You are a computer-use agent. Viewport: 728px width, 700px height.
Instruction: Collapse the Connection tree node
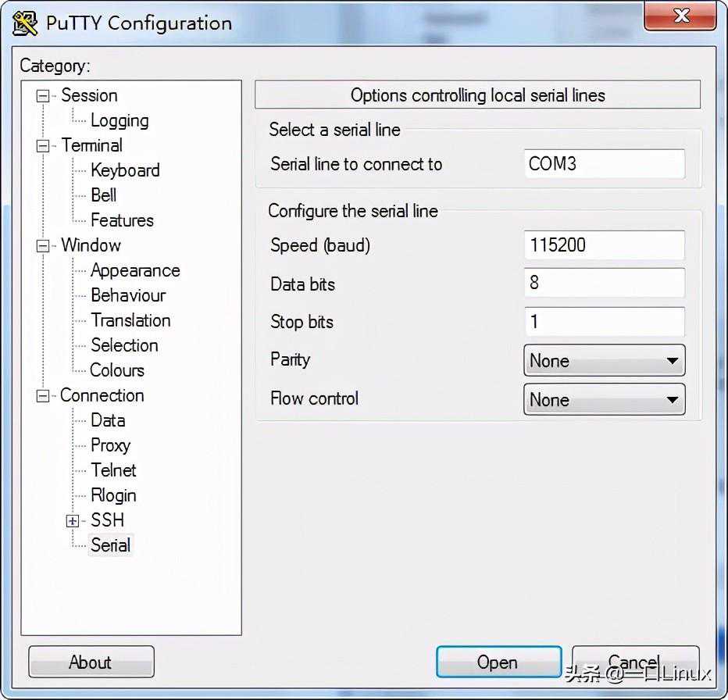(44, 396)
